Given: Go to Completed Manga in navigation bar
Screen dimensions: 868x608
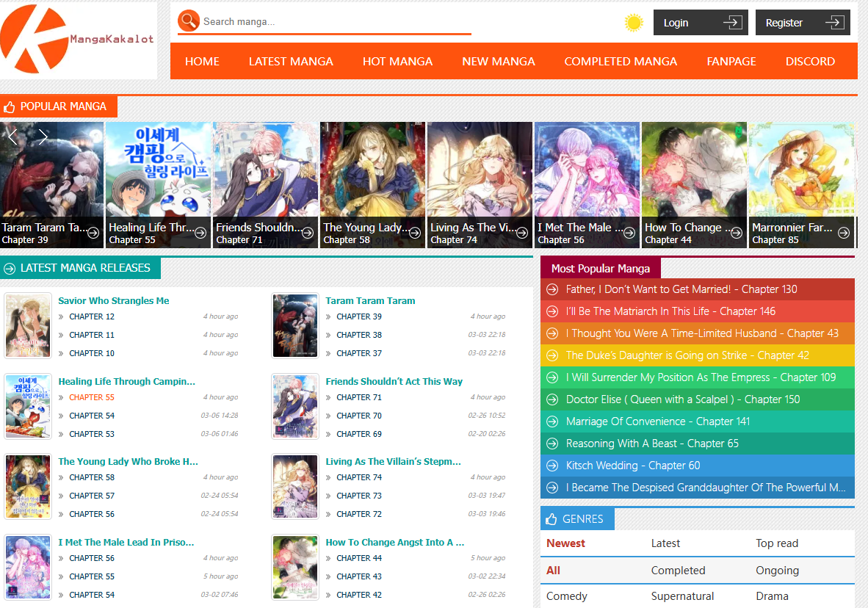Looking at the screenshot, I should click(621, 62).
